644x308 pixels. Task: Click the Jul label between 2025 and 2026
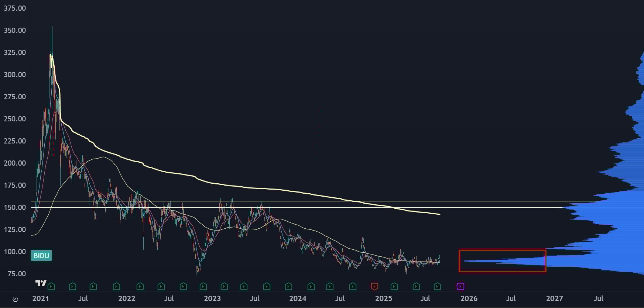pos(425,298)
